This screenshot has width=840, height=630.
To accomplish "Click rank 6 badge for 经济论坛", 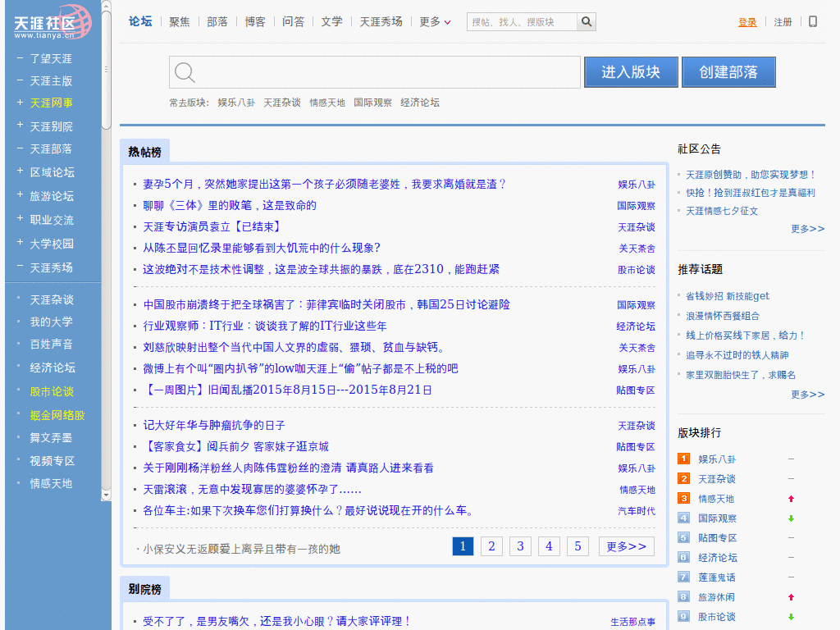I will 683,557.
